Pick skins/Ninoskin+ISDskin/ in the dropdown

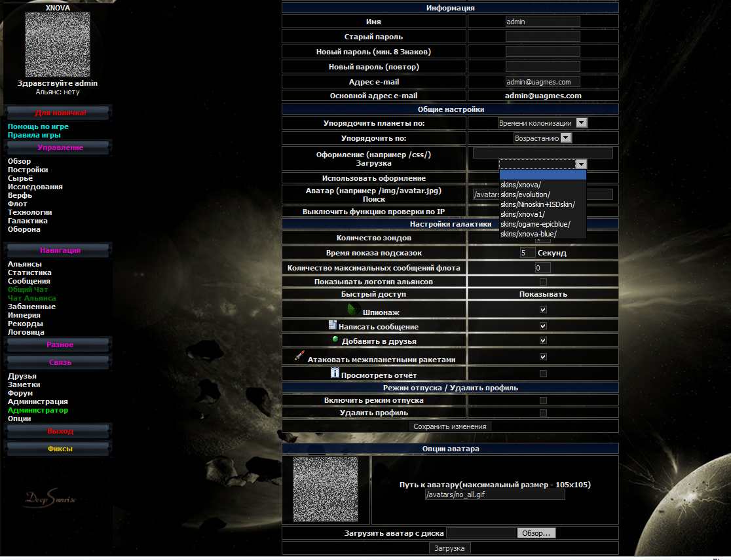(x=542, y=204)
